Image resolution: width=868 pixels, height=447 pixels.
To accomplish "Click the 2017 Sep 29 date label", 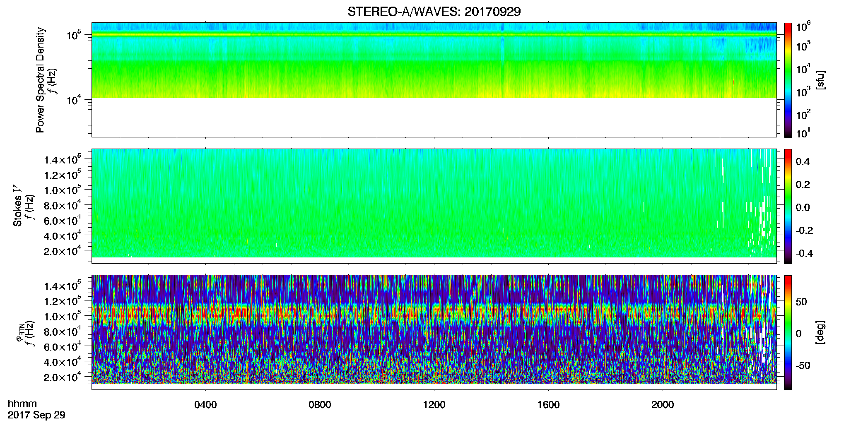I will coord(36,415).
